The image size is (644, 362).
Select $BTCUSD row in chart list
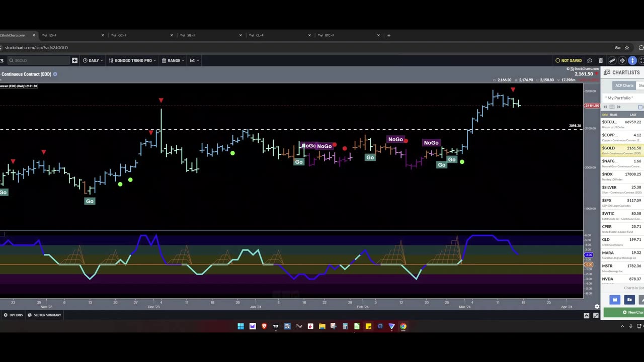(622, 124)
